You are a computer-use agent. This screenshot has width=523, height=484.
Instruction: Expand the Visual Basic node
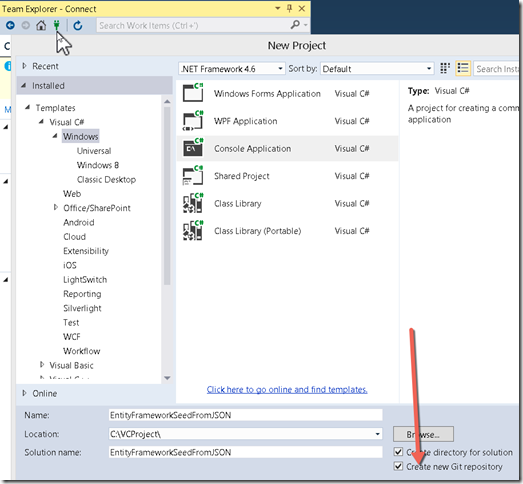42,365
